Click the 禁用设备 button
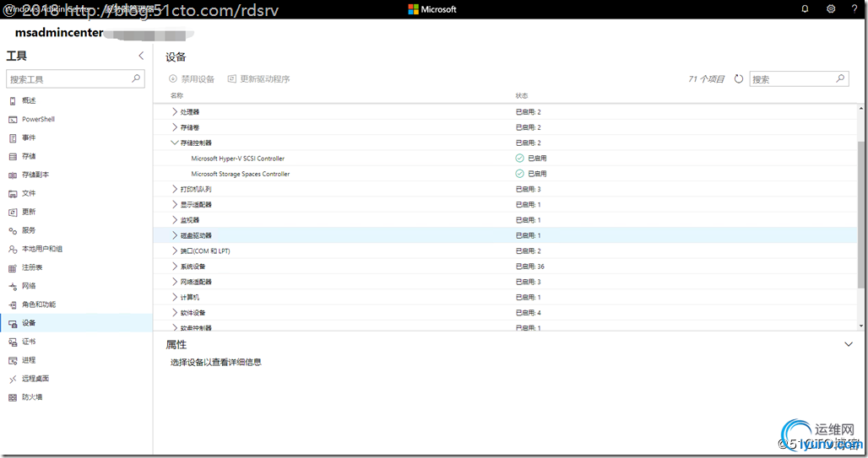 point(192,79)
